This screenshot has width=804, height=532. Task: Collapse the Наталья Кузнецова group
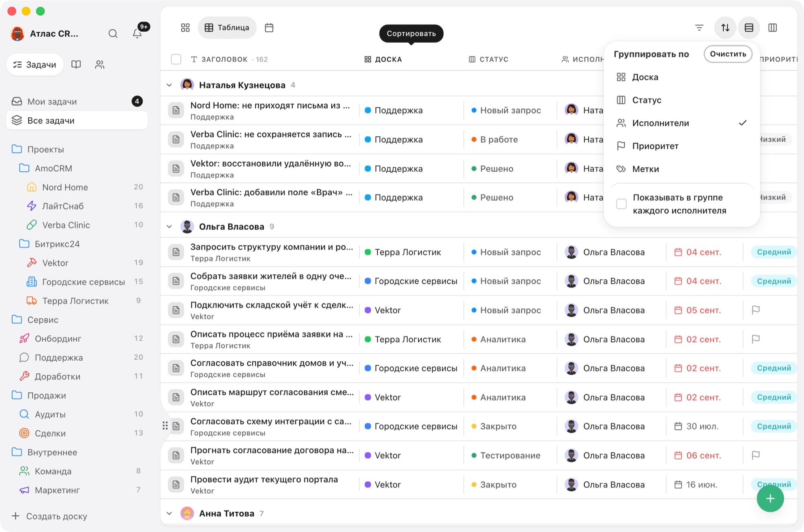pos(169,85)
